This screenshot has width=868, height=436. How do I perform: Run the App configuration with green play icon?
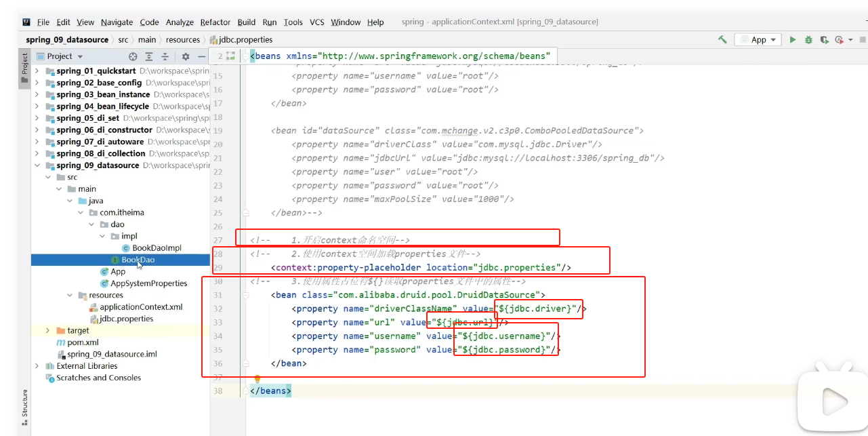point(793,39)
